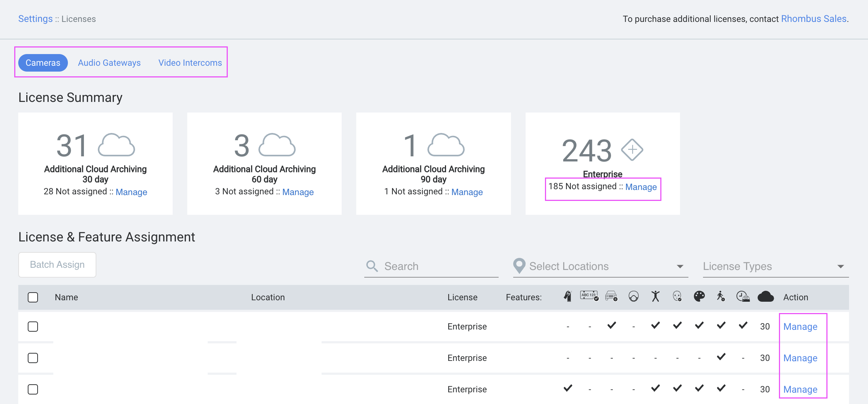868x404 pixels.
Task: Go back to Settings via breadcrumb
Action: coord(35,19)
